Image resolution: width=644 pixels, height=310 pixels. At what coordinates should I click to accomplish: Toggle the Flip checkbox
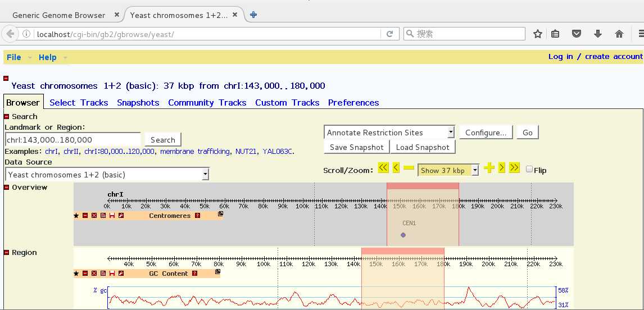[x=529, y=168]
